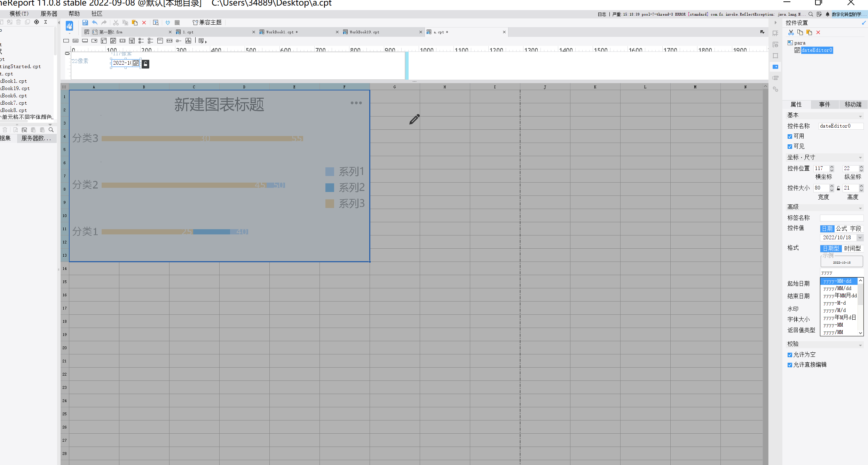868x465 pixels.
Task: Toggle the 允许直接编辑 checkbox
Action: pyautogui.click(x=790, y=365)
